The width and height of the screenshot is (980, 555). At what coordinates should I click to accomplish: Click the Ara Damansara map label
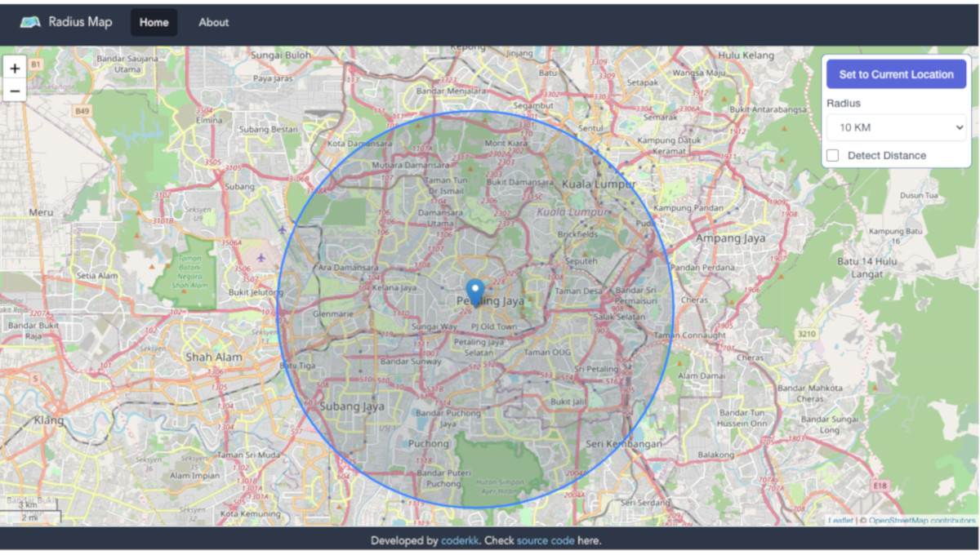(x=349, y=268)
